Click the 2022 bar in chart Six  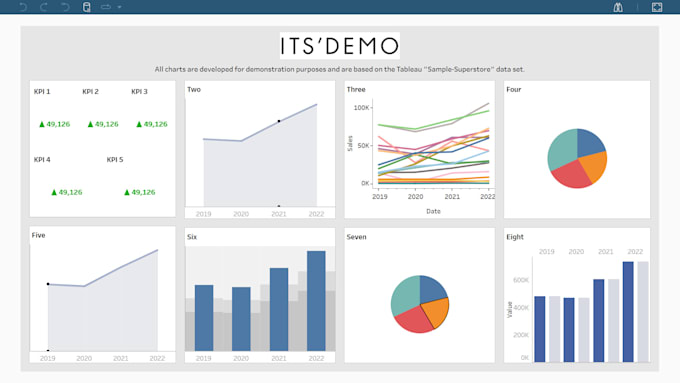[x=316, y=301]
